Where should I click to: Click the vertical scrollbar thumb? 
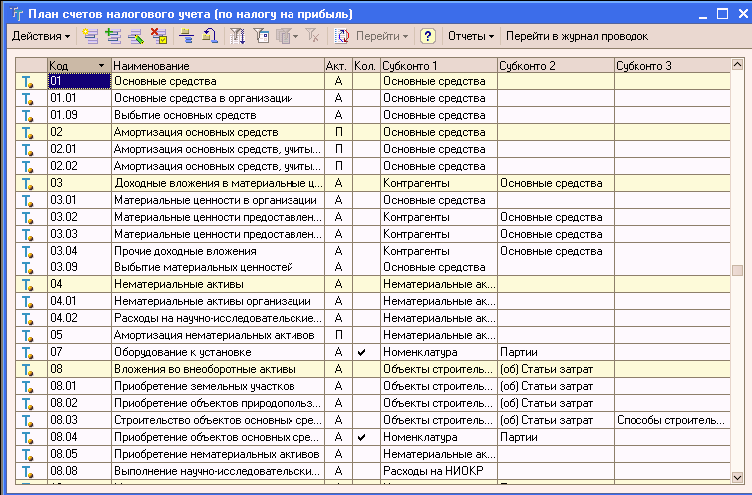[x=738, y=270]
